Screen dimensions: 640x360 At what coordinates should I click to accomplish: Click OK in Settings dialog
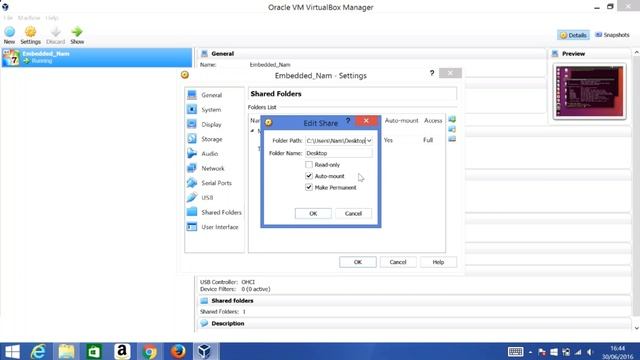coord(358,262)
